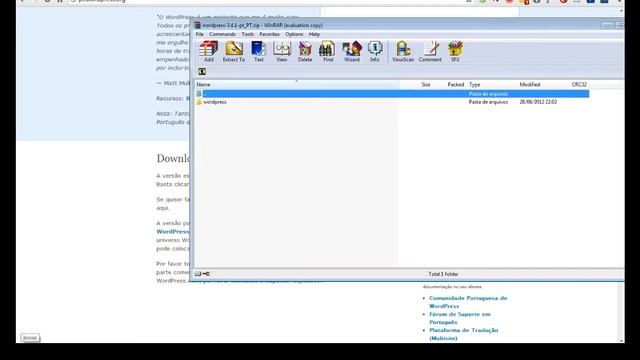Image resolution: width=640 pixels, height=360 pixels.
Task: Click the 'Total 1 folder' status text
Action: (x=443, y=274)
